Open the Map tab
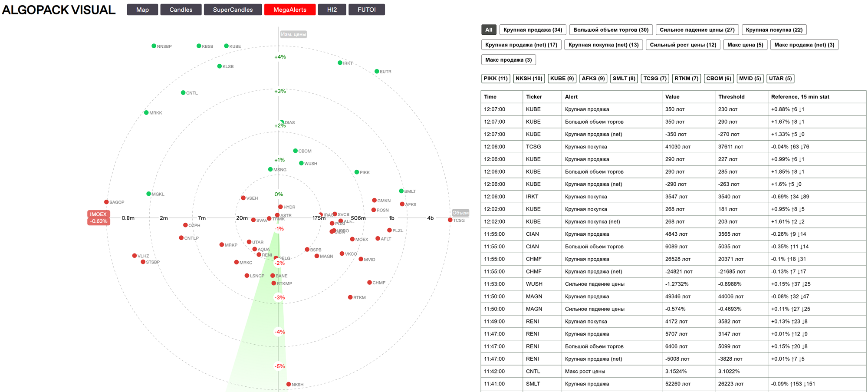This screenshot has width=868, height=392. pyautogui.click(x=142, y=10)
